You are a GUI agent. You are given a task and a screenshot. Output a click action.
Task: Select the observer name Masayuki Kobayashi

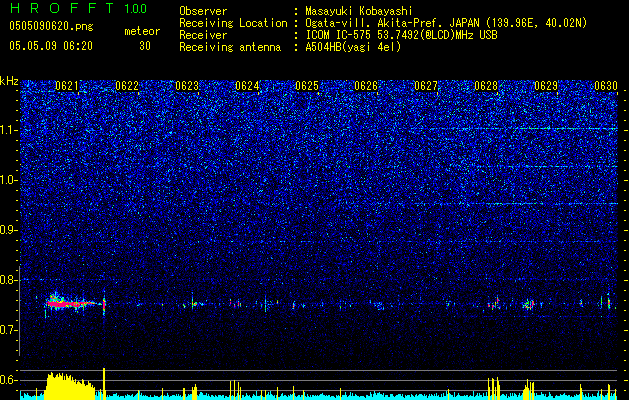tap(358, 11)
